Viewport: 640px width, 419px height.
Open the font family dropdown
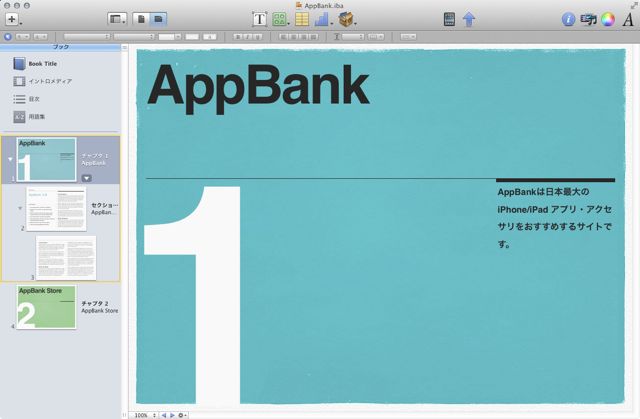pos(87,37)
